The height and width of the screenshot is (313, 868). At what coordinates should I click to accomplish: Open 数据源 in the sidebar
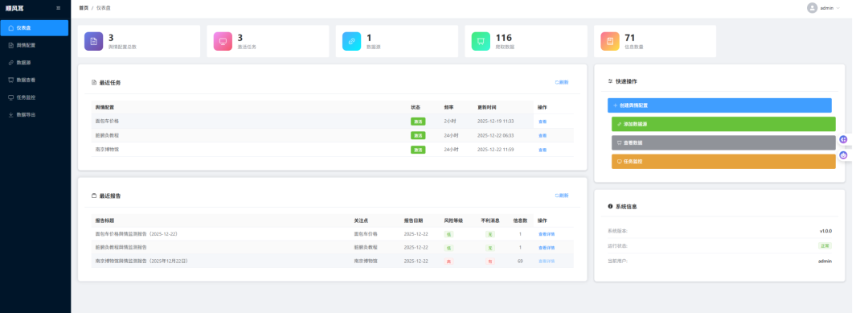35,63
